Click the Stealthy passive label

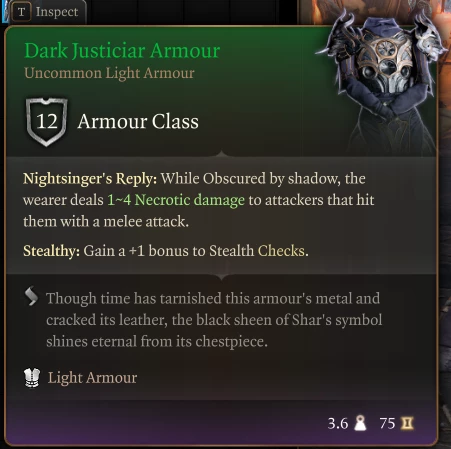51,251
